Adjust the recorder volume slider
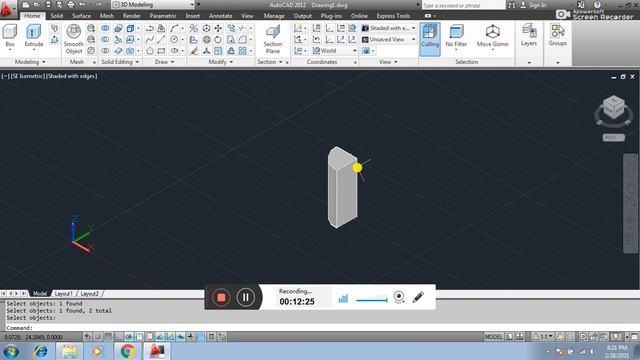Viewport: 640px width, 360px height. coord(371,300)
